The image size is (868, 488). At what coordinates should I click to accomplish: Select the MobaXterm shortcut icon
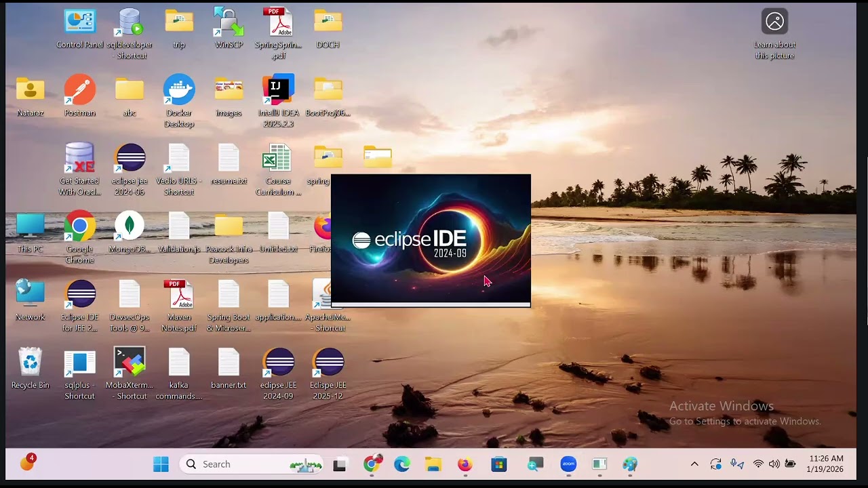(130, 373)
